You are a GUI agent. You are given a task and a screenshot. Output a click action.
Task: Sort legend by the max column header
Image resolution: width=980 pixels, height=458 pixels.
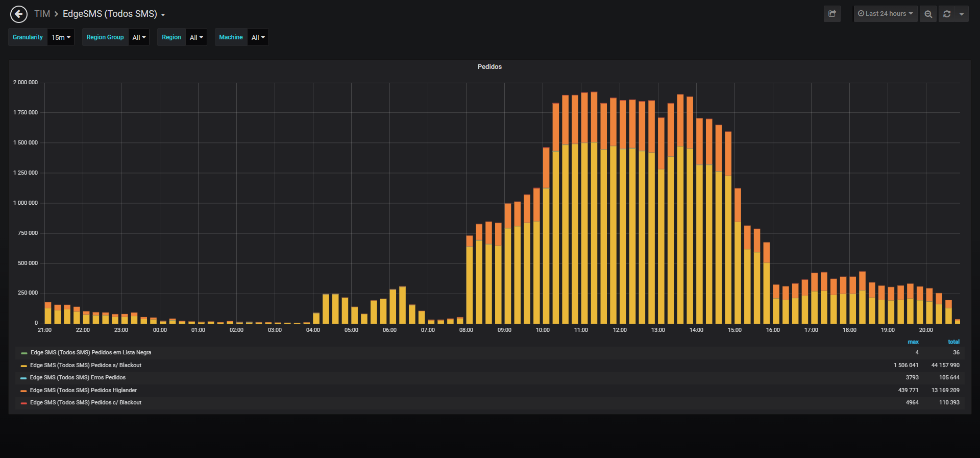[913, 342]
